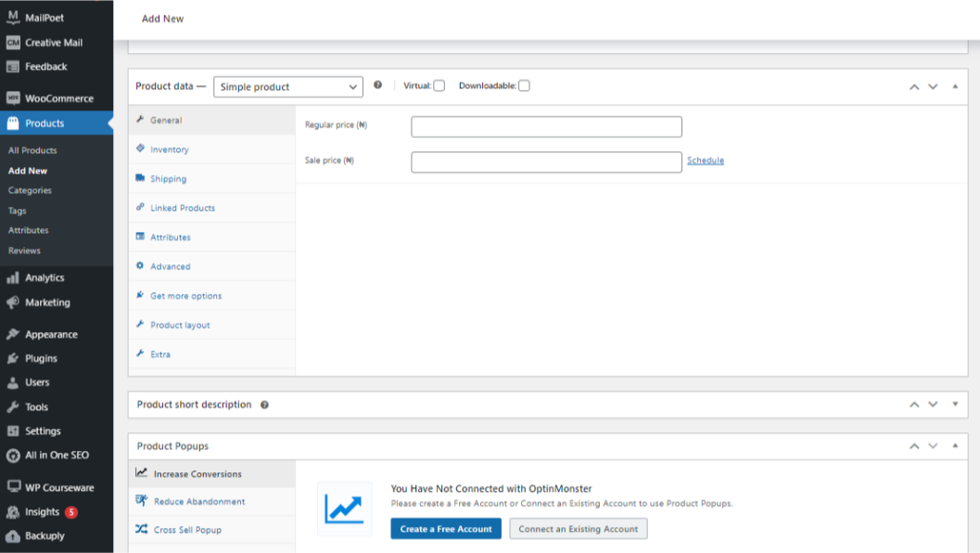This screenshot has height=553, width=980.
Task: Click the Products bag icon
Action: (12, 123)
